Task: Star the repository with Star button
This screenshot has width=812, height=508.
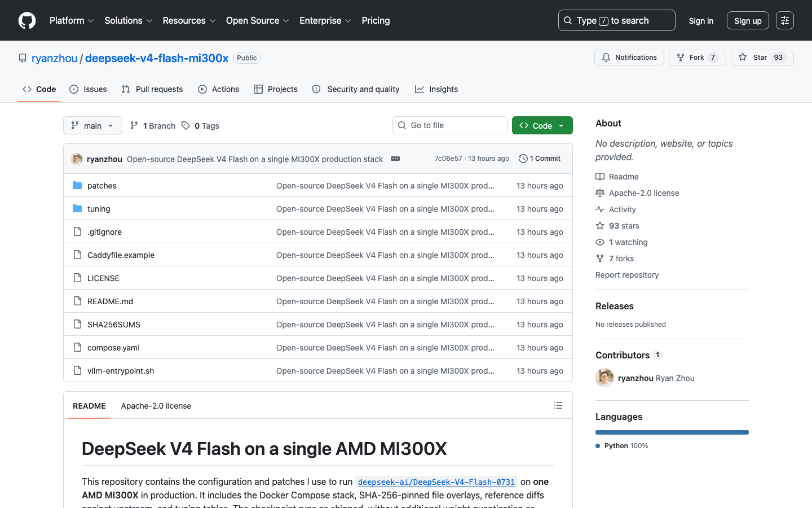Action: pos(762,58)
